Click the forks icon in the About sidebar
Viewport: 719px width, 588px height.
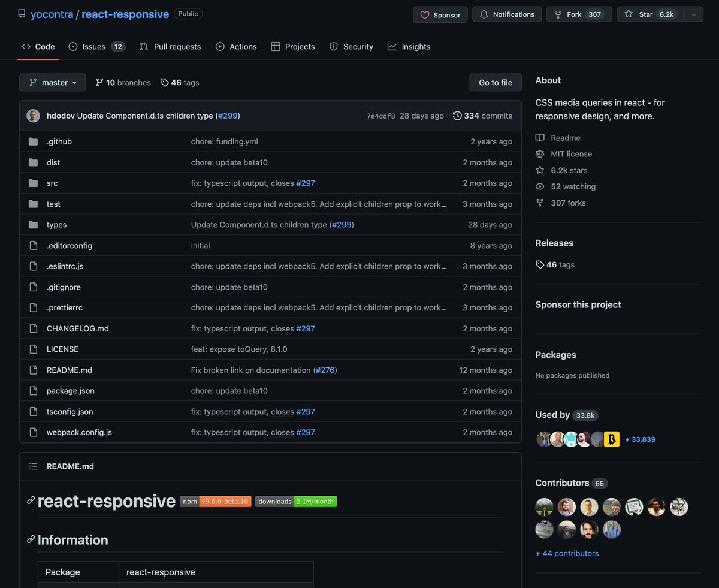tap(540, 203)
